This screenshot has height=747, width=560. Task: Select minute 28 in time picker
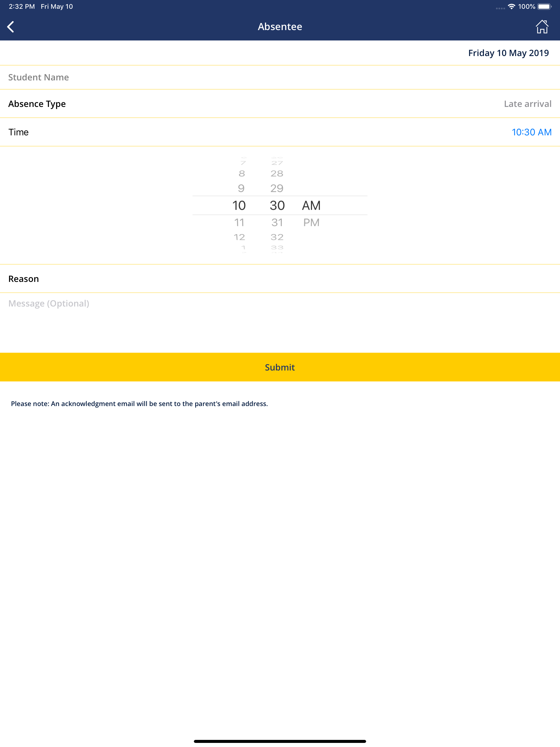pyautogui.click(x=277, y=174)
